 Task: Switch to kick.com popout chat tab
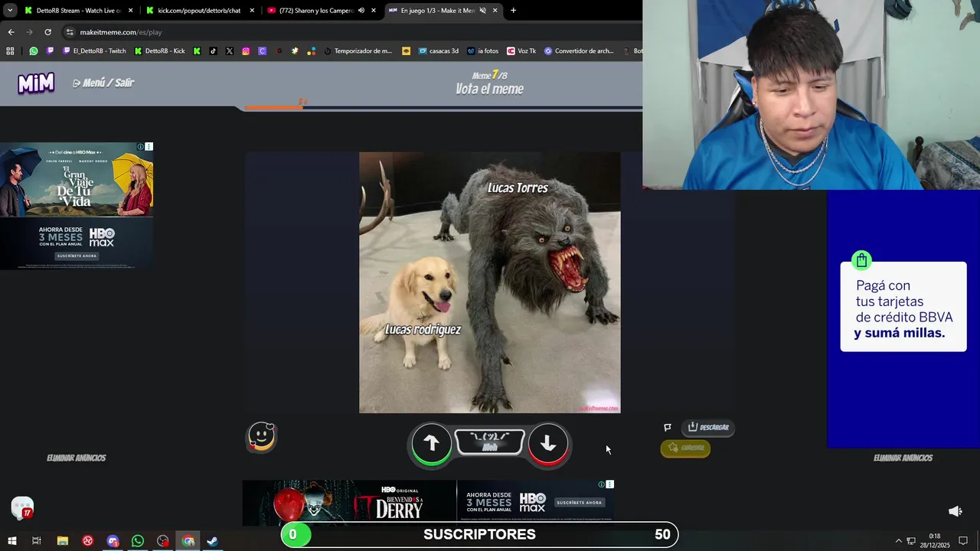199,11
